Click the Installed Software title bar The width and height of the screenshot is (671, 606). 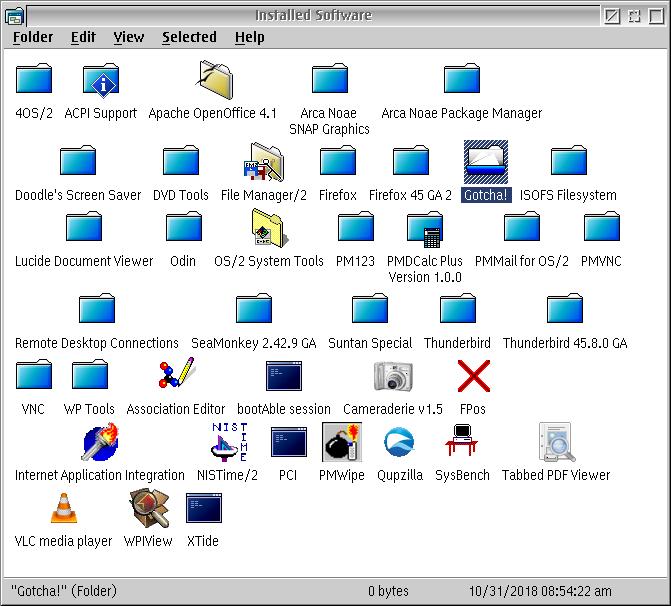tap(313, 15)
